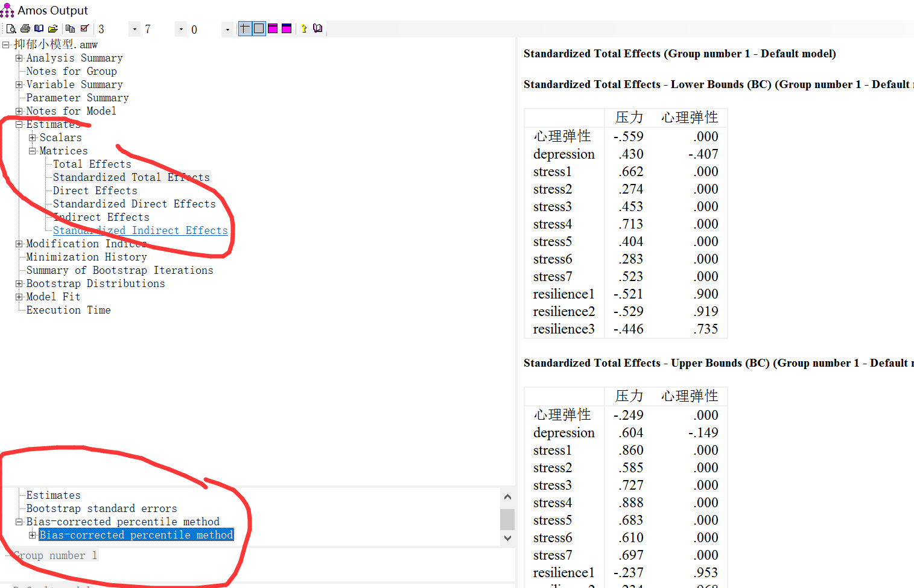
Task: Expand the Bootstrap Distributions node
Action: click(19, 283)
